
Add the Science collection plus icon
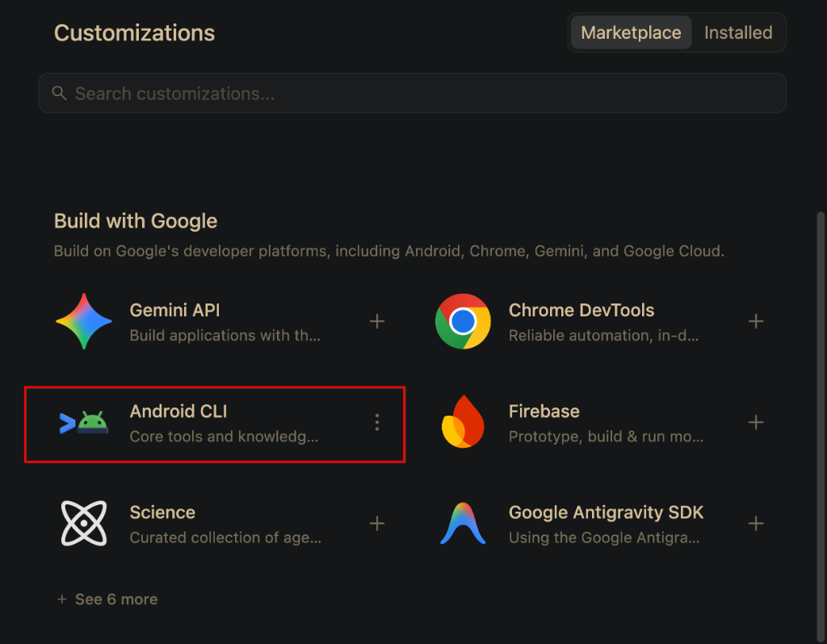(x=377, y=523)
